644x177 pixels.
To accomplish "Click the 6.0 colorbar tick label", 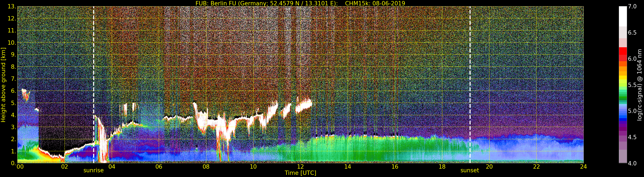I will (x=632, y=59).
